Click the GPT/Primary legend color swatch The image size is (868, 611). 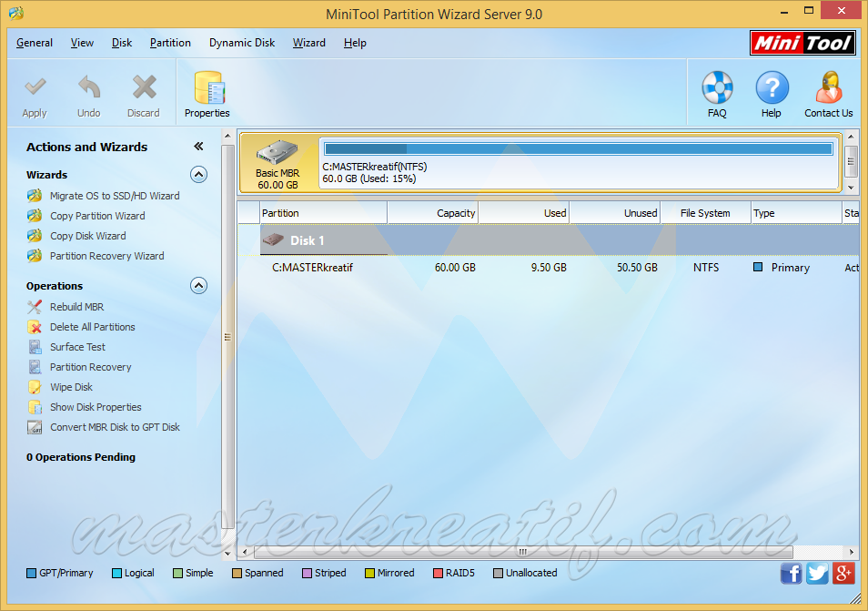(x=31, y=574)
